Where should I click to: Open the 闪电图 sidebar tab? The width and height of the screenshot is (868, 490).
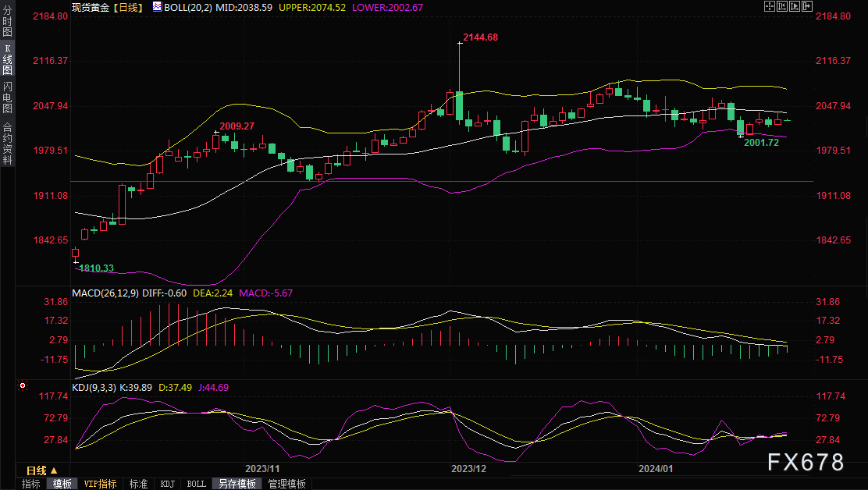pyautogui.click(x=7, y=97)
